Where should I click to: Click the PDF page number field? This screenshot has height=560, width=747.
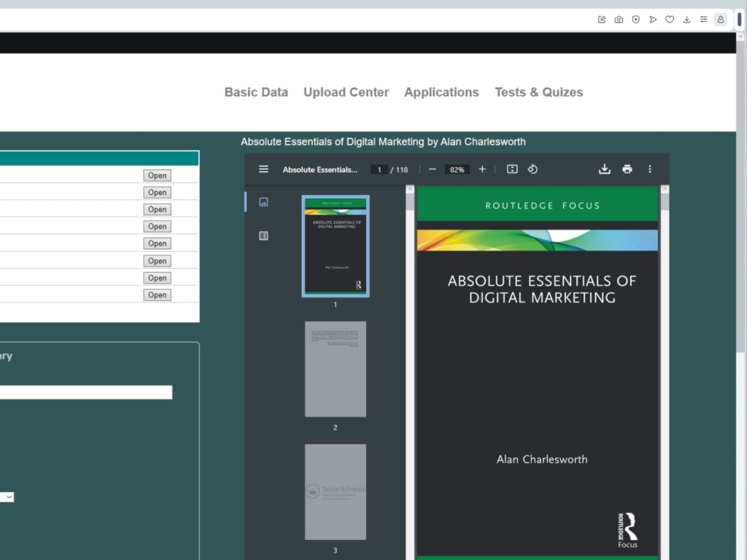point(379,170)
